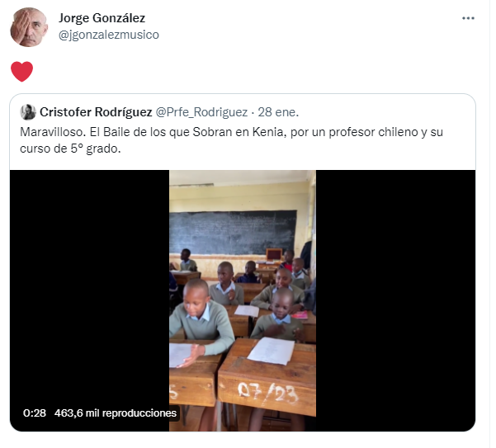Click the blackboard in the video frame

233,233
